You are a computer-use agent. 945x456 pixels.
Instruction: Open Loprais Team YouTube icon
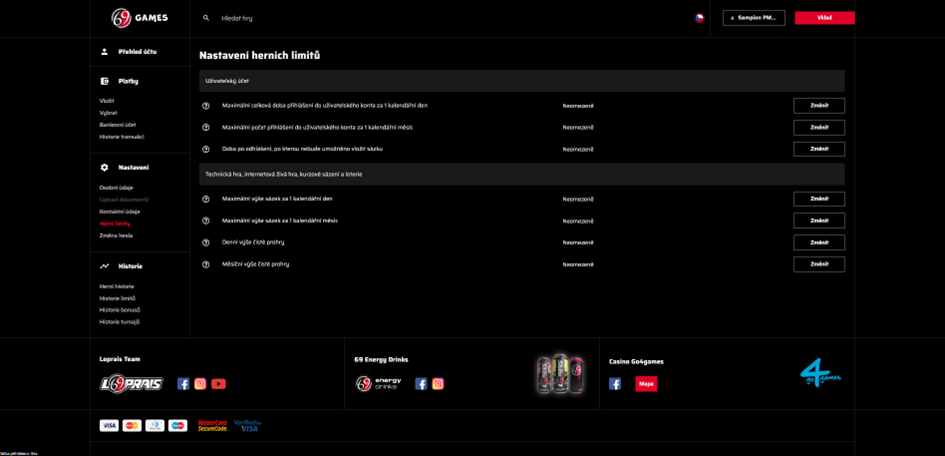point(219,384)
